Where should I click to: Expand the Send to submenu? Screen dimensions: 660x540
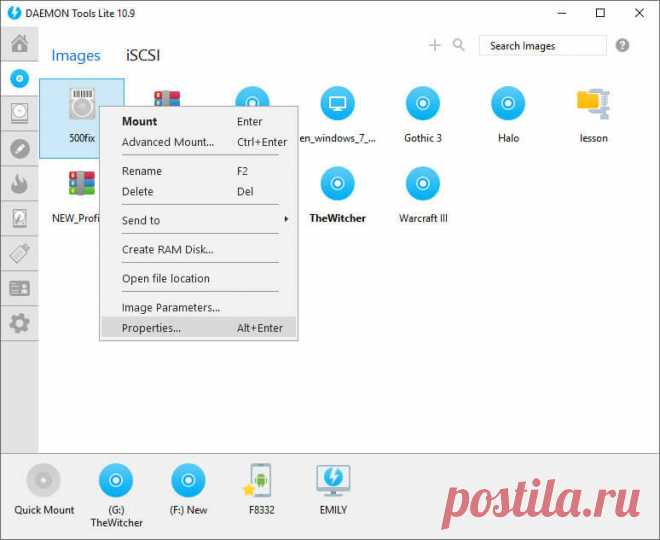point(199,220)
